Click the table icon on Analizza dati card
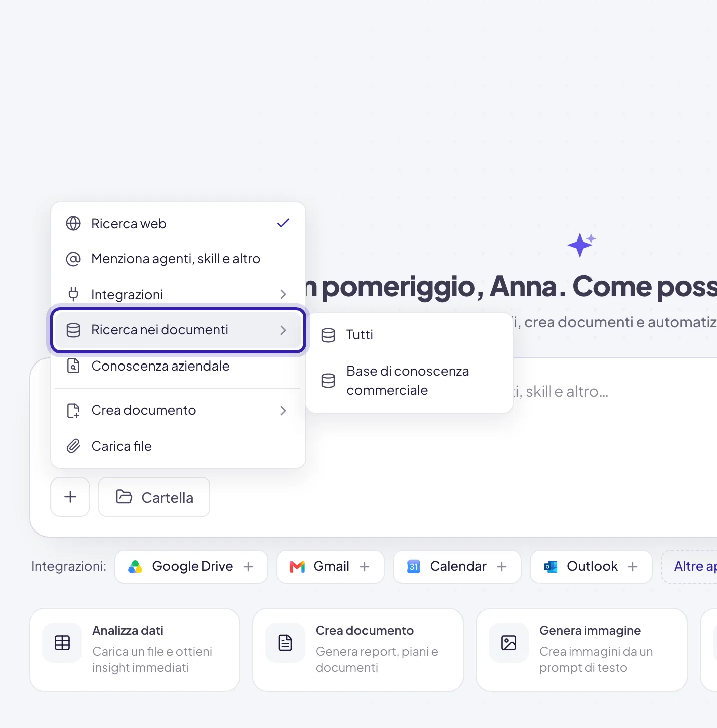 pos(62,643)
